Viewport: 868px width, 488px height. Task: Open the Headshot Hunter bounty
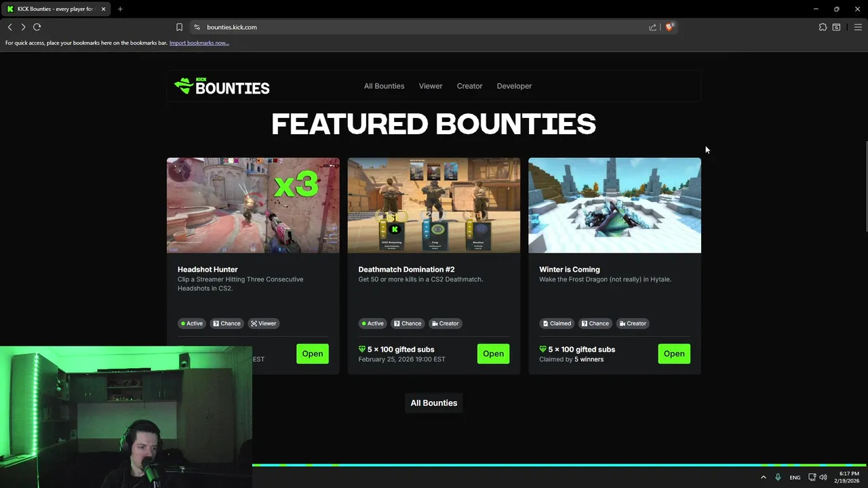313,353
